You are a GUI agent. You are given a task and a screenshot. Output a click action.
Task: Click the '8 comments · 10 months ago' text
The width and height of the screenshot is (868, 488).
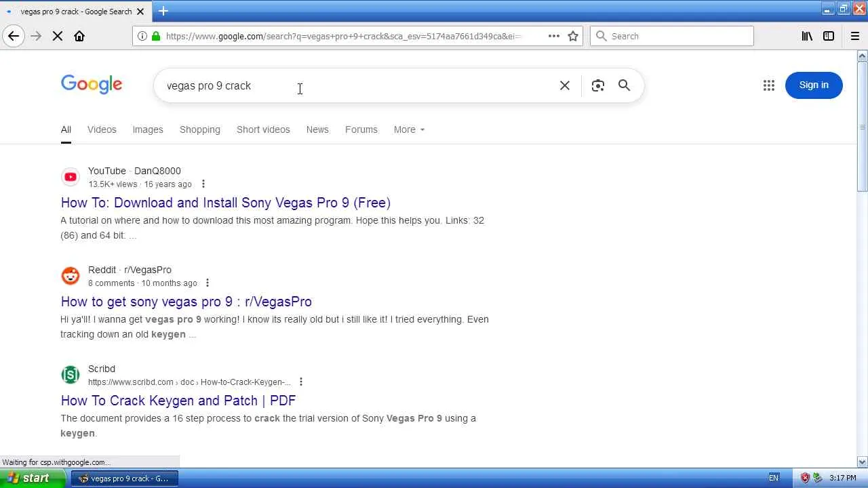coord(142,283)
